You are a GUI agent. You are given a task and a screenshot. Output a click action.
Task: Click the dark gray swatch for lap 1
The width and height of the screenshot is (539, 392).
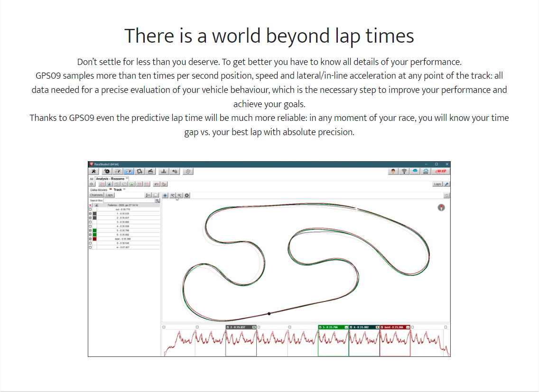click(x=94, y=214)
